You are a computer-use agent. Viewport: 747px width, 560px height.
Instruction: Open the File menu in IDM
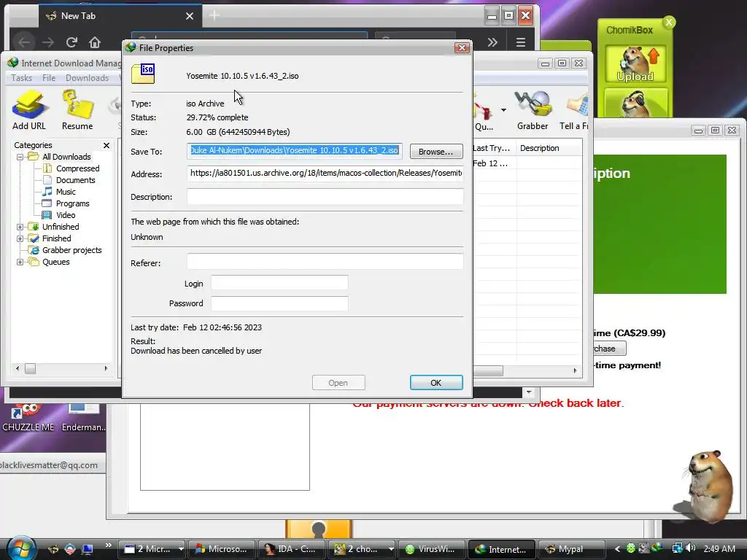tap(49, 77)
